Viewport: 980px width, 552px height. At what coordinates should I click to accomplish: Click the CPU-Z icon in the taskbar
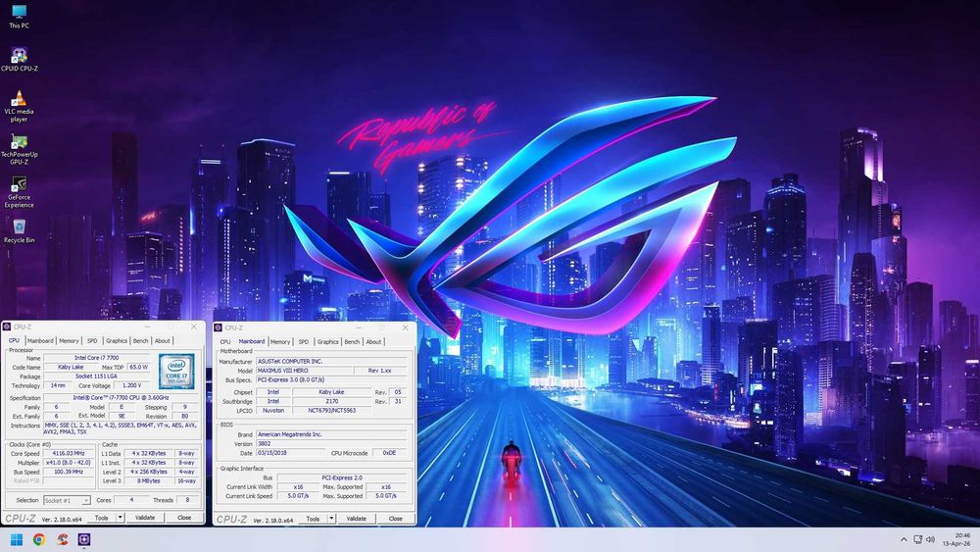click(84, 539)
